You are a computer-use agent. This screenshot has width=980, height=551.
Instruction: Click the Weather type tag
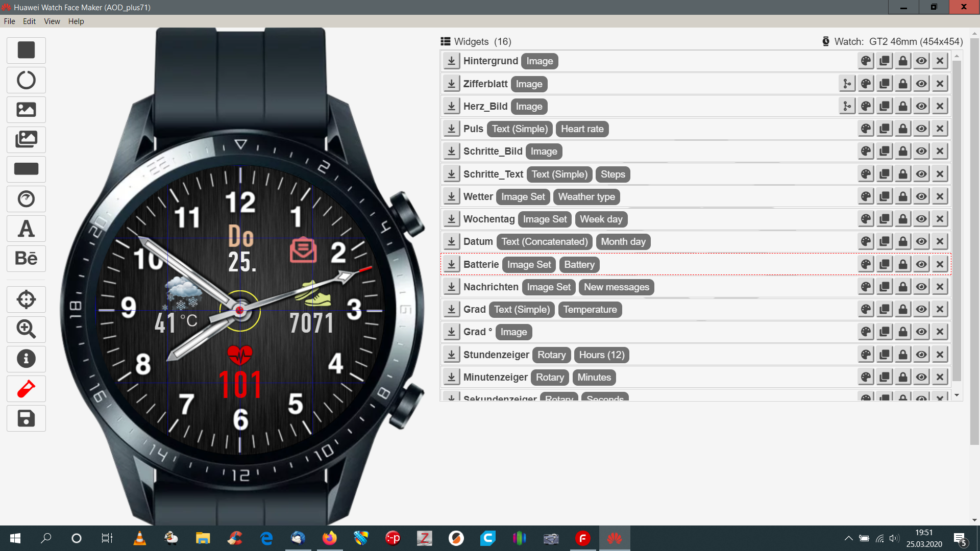pos(586,197)
